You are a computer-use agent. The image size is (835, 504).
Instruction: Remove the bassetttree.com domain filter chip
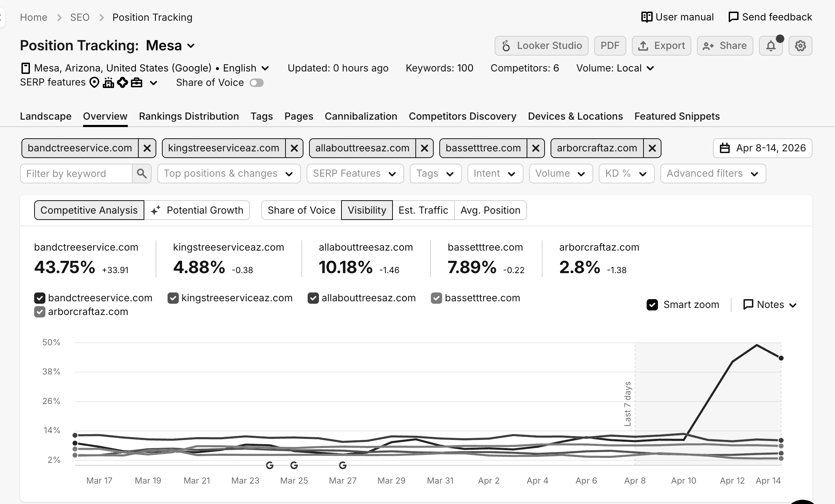click(536, 148)
